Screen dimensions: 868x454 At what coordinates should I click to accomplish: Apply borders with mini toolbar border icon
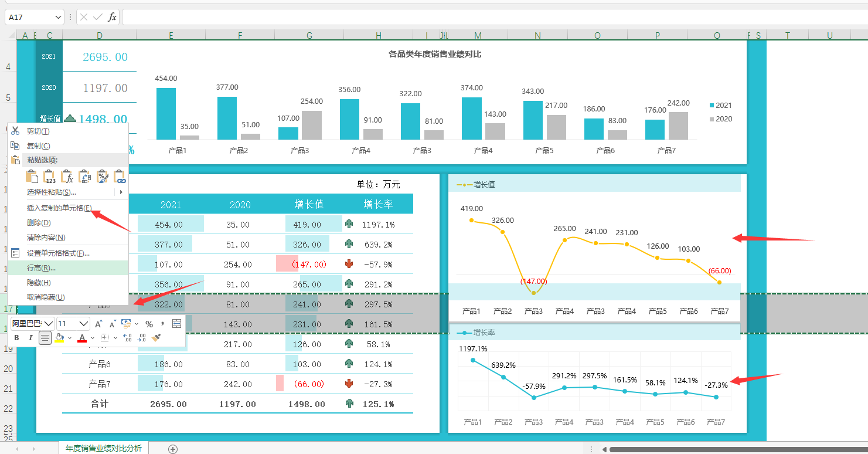104,338
